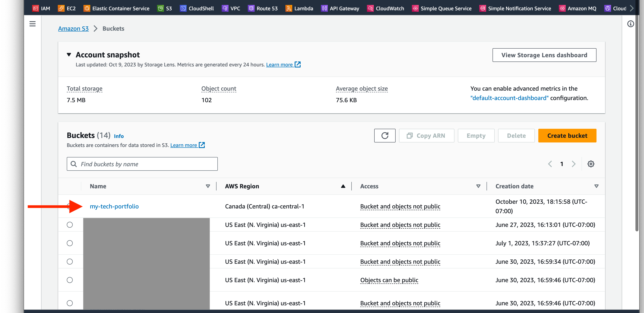Go to next page of buckets

click(573, 164)
